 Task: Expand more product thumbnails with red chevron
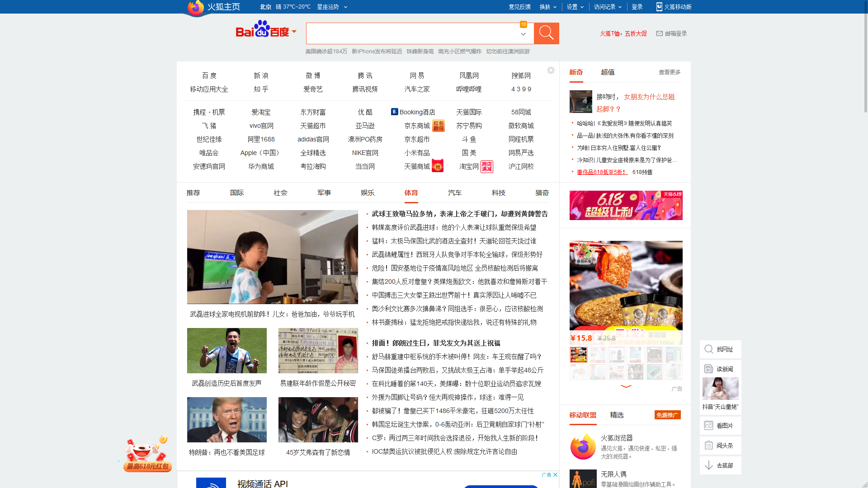pyautogui.click(x=626, y=386)
